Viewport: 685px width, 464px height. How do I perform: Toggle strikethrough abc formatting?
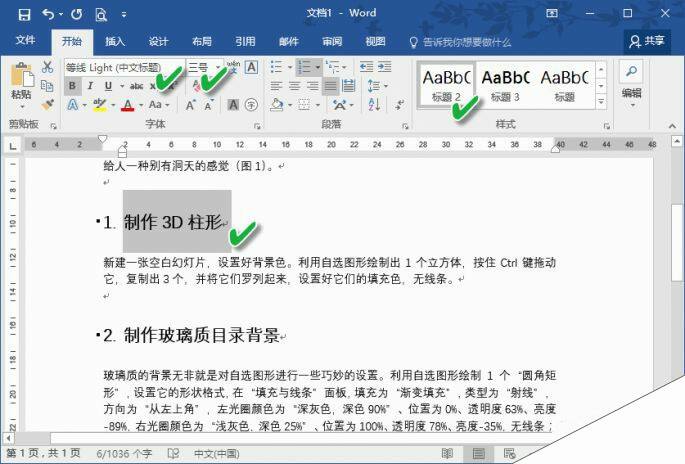click(136, 86)
